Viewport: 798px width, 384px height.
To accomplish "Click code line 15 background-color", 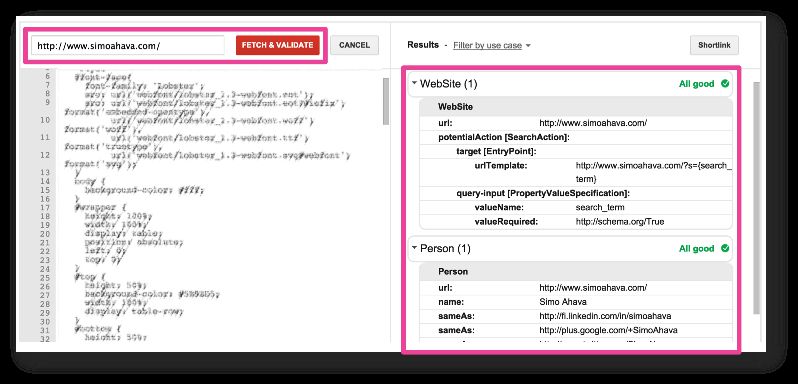I will pos(144,190).
